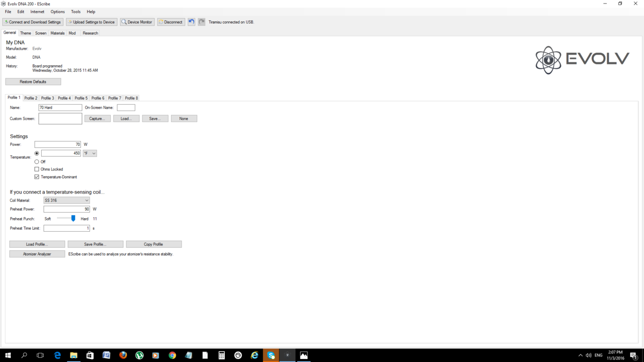
Task: Click the None button
Action: point(184,119)
